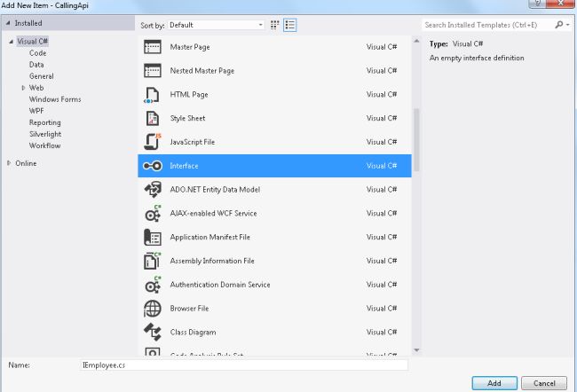Click the Add button

(494, 383)
